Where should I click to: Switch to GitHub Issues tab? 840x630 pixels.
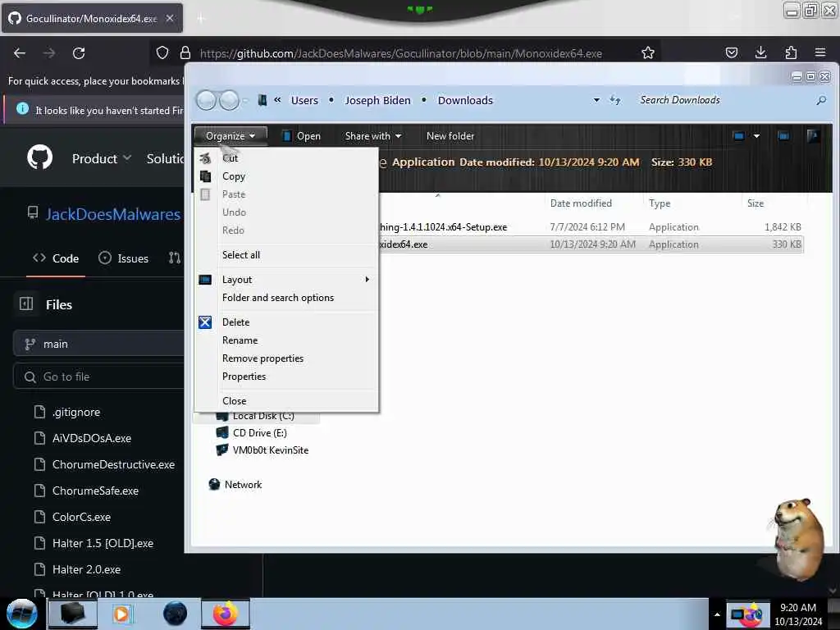coord(124,258)
